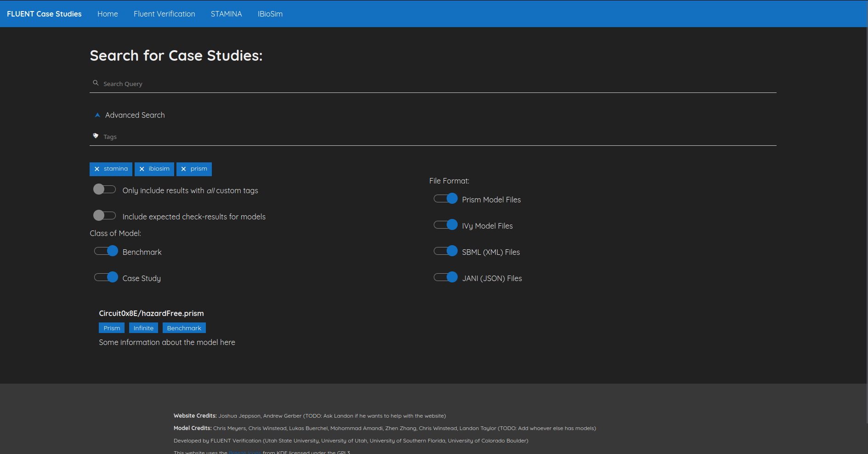Viewport: 868px width, 454px height.
Task: Click the Advanced Search label
Action: point(135,115)
